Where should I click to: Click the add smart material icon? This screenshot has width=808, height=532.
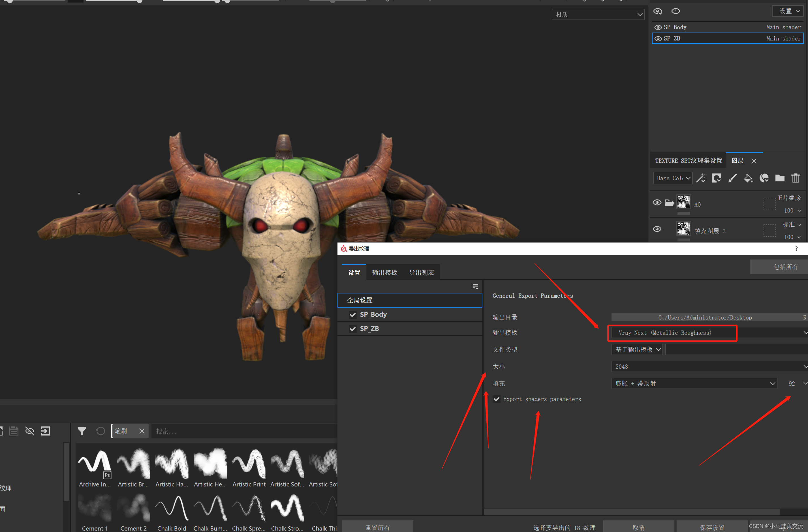coord(764,178)
